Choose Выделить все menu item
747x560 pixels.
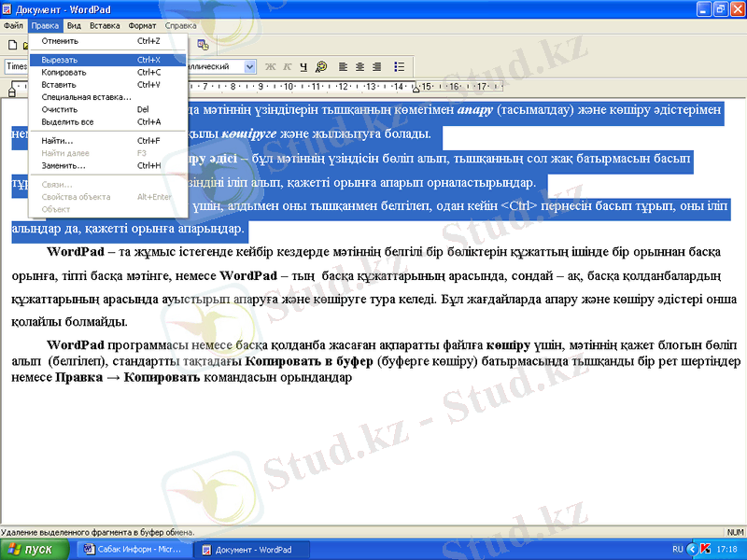pyautogui.click(x=67, y=121)
